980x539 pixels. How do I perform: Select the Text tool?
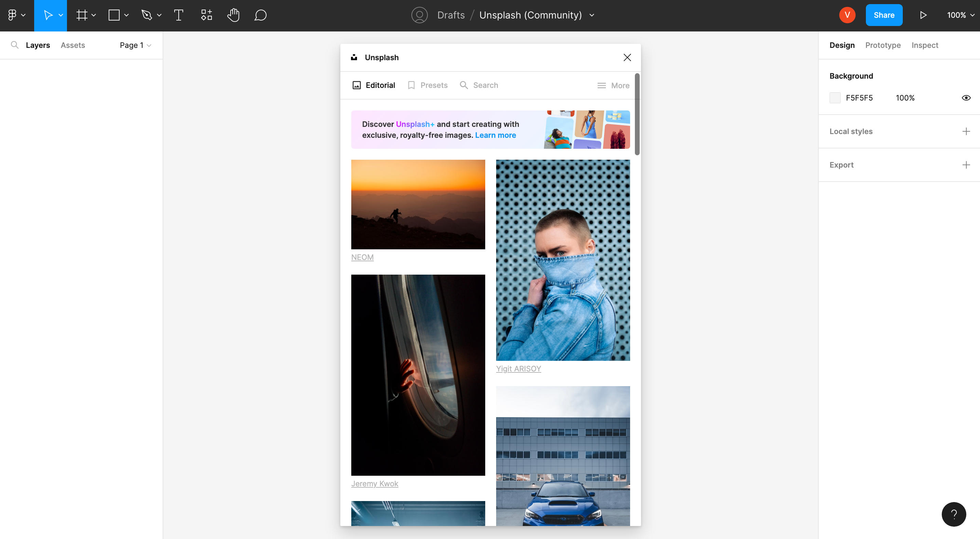coord(178,15)
